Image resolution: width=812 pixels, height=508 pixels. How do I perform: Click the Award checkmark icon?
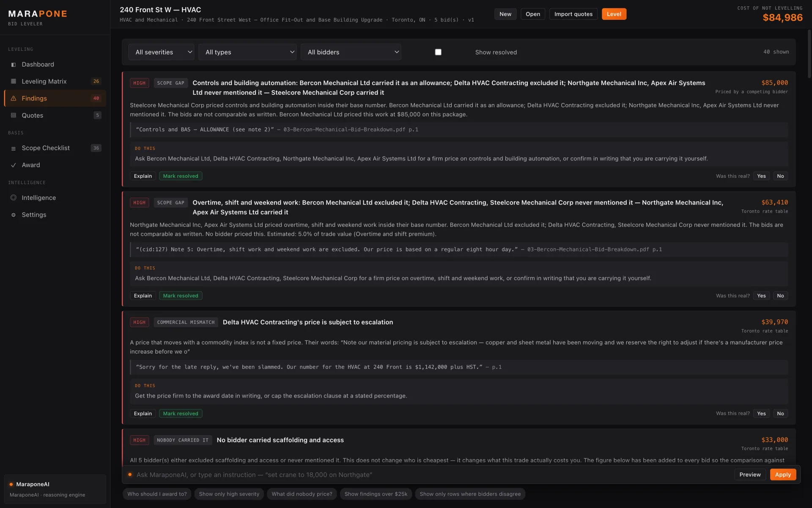coord(14,165)
